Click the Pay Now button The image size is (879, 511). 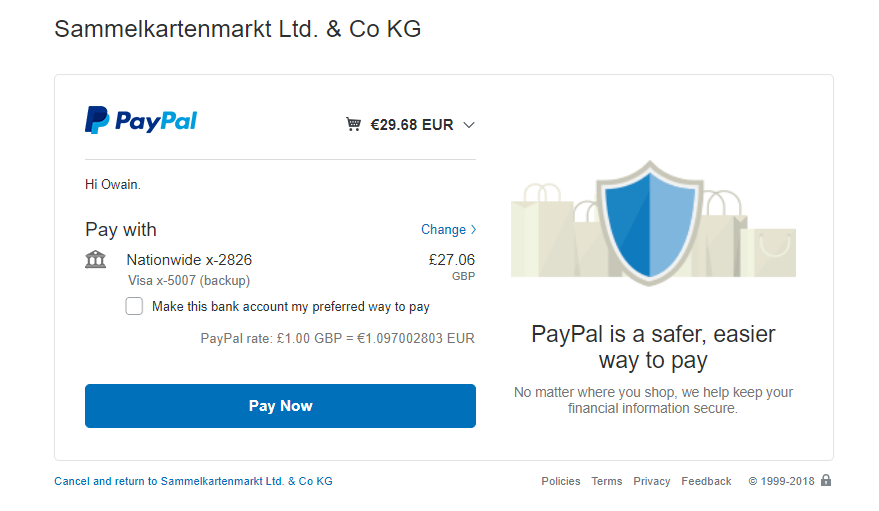(x=280, y=406)
